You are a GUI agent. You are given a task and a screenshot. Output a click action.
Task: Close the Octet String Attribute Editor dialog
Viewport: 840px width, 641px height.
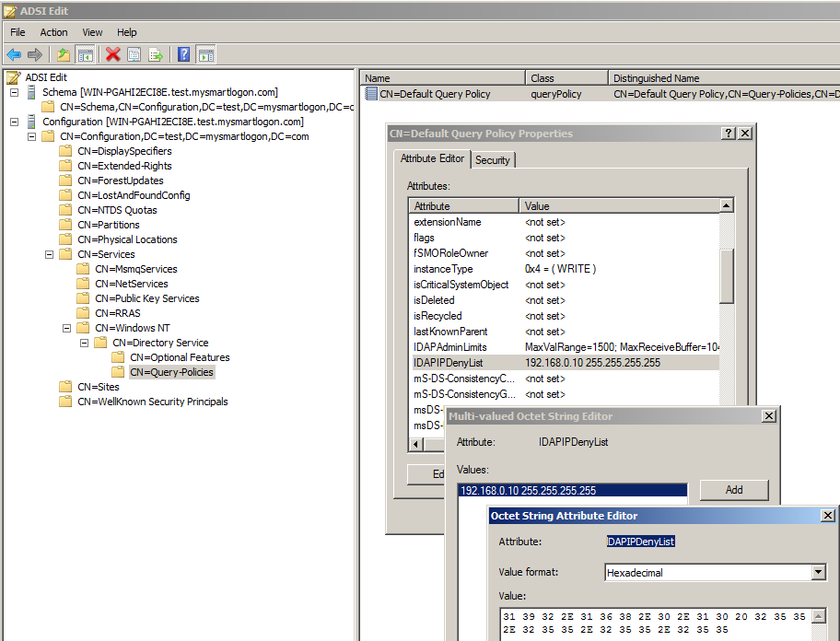pyautogui.click(x=828, y=515)
